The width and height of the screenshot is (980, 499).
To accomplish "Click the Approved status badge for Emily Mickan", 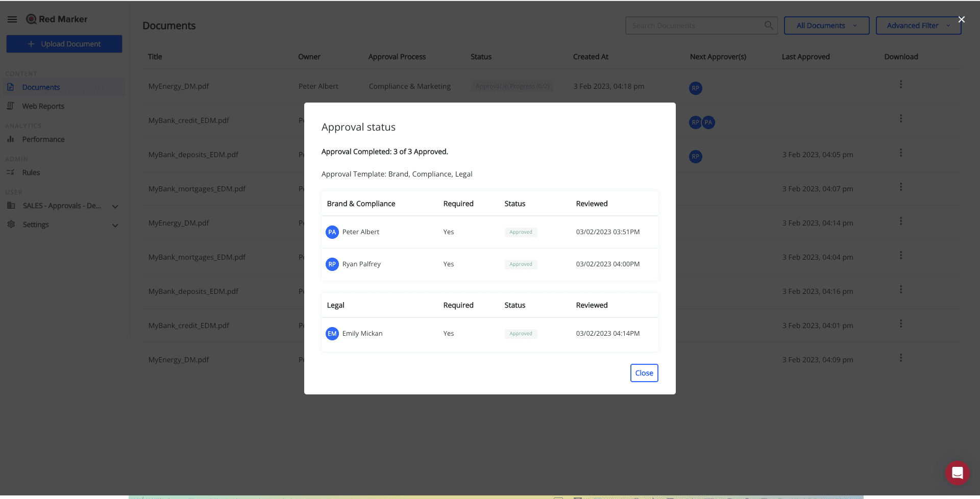I will (x=521, y=334).
